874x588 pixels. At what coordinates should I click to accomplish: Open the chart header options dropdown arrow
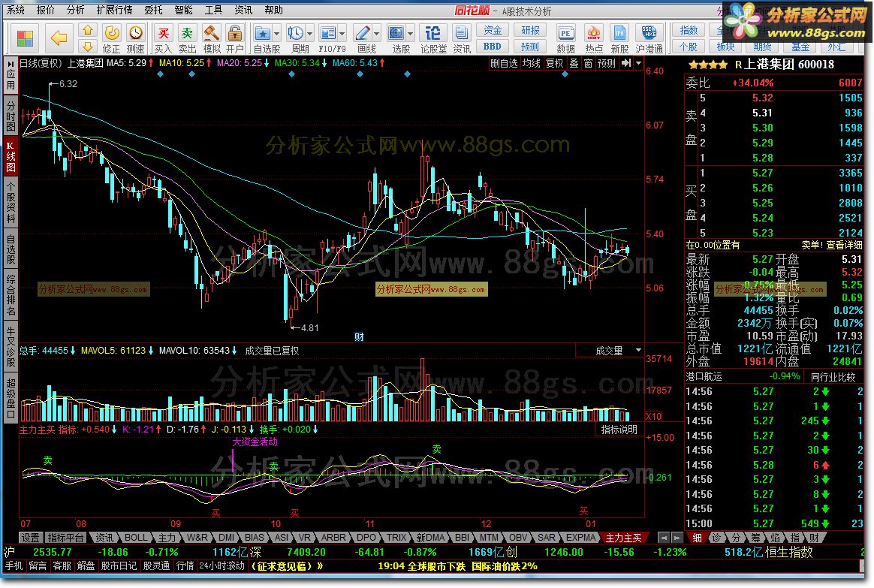[x=639, y=63]
